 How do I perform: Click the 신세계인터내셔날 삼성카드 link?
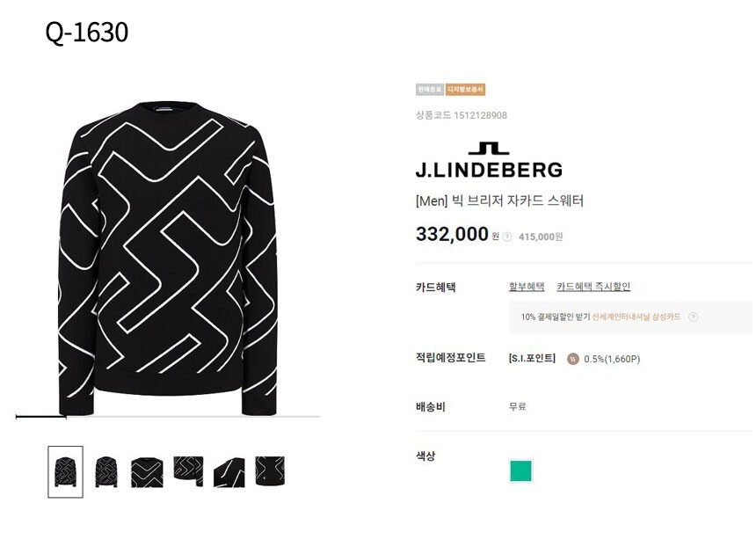[636, 317]
